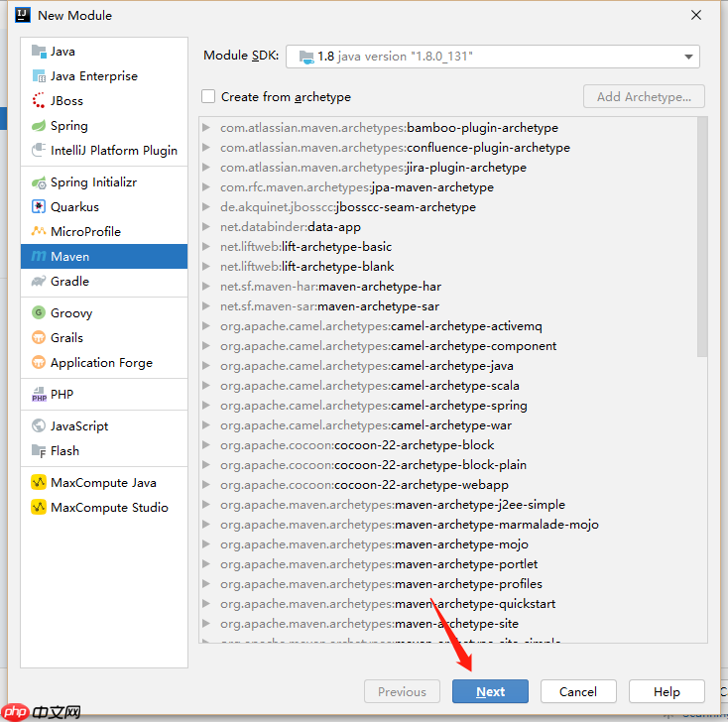Click the IntelliJ Platform Plugin icon

coord(39,150)
